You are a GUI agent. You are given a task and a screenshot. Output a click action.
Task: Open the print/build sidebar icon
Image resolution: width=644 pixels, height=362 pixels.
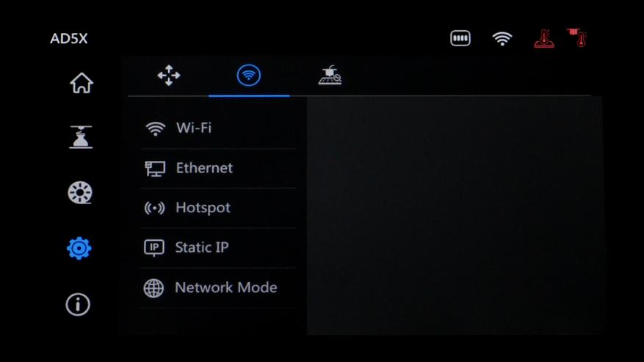point(81,137)
